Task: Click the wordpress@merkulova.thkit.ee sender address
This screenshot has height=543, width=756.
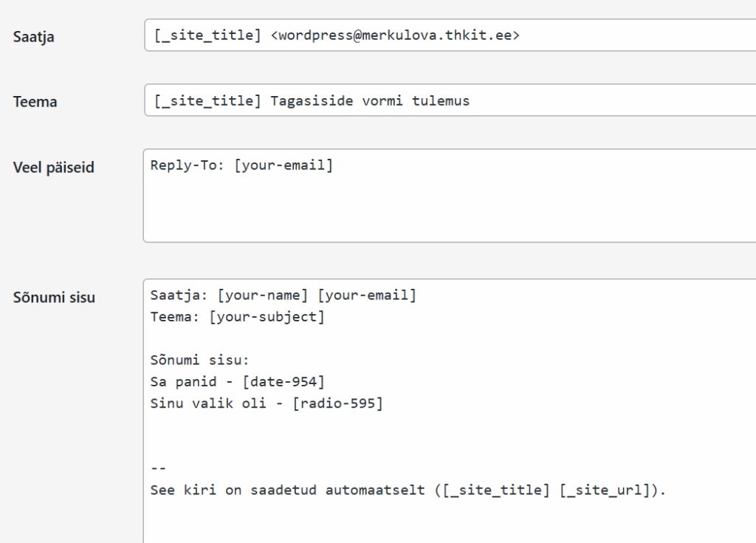Action: pos(395,35)
